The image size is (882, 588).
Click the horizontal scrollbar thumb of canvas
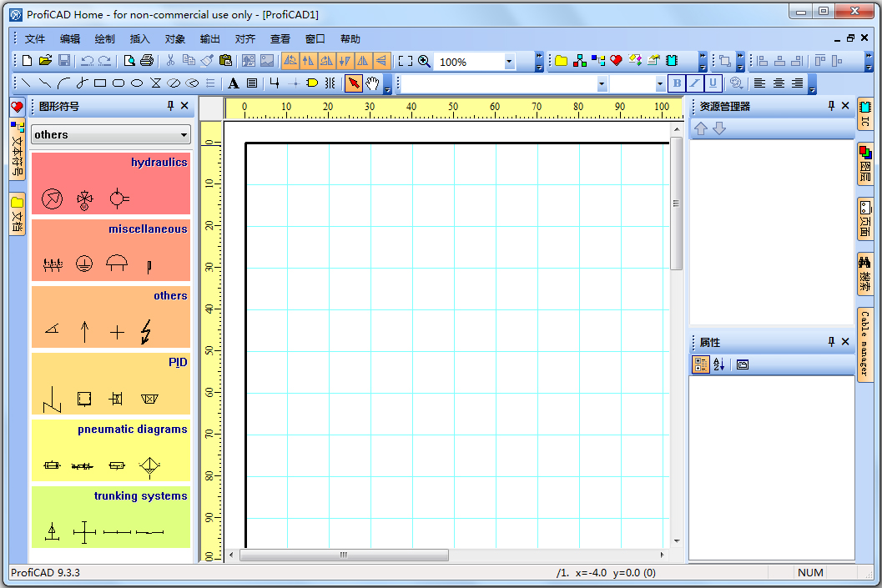click(345, 555)
